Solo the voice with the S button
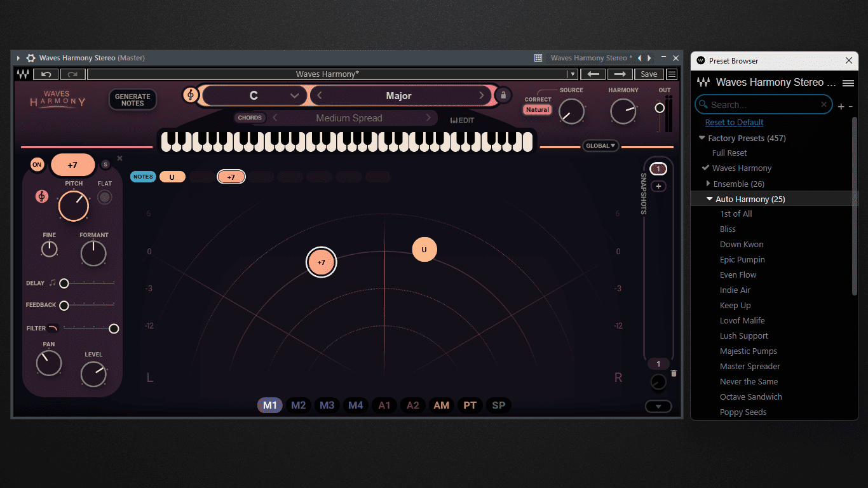 pyautogui.click(x=105, y=165)
